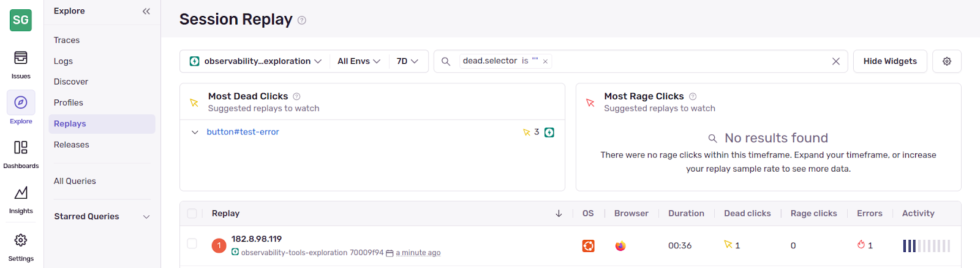The image size is (980, 268).
Task: Open the All Envs dropdown
Action: [359, 61]
